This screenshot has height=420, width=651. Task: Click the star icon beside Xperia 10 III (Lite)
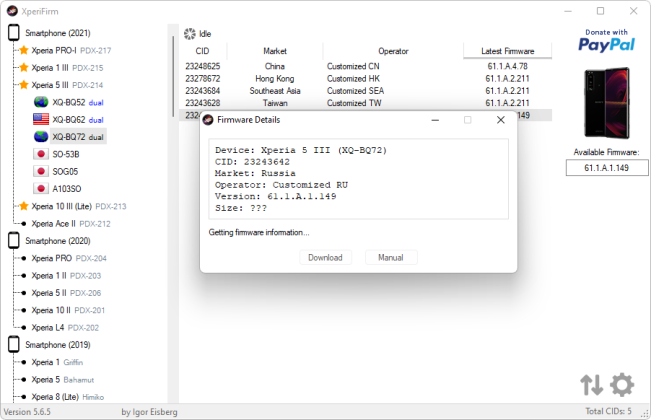click(24, 206)
